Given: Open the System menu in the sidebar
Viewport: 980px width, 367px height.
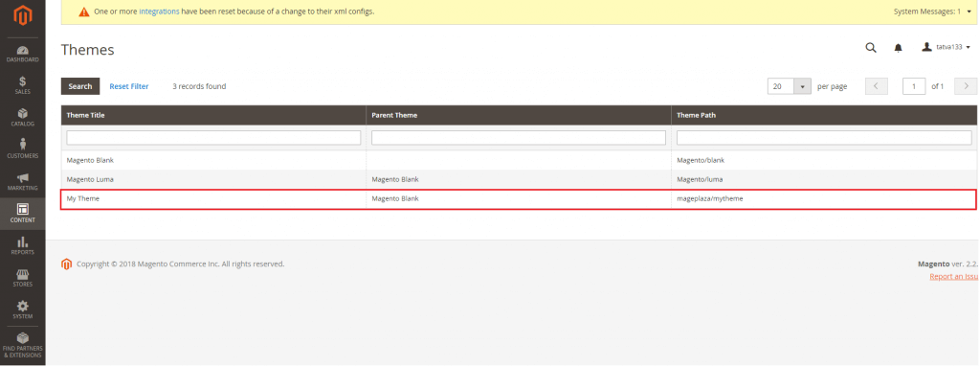Looking at the screenshot, I should click(x=23, y=310).
